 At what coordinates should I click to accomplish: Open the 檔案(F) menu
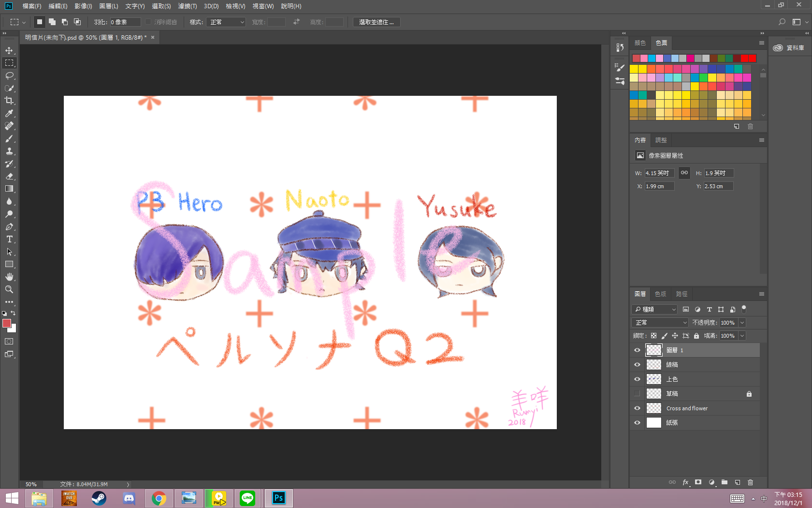click(32, 6)
